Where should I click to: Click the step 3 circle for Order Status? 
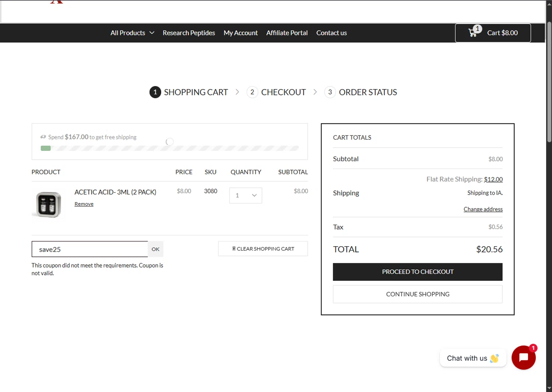pos(330,92)
